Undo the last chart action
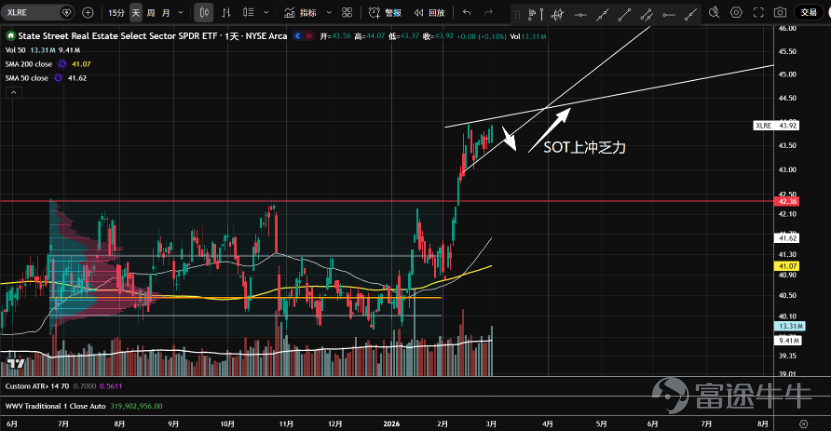This screenshot has width=832, height=432. (x=466, y=12)
